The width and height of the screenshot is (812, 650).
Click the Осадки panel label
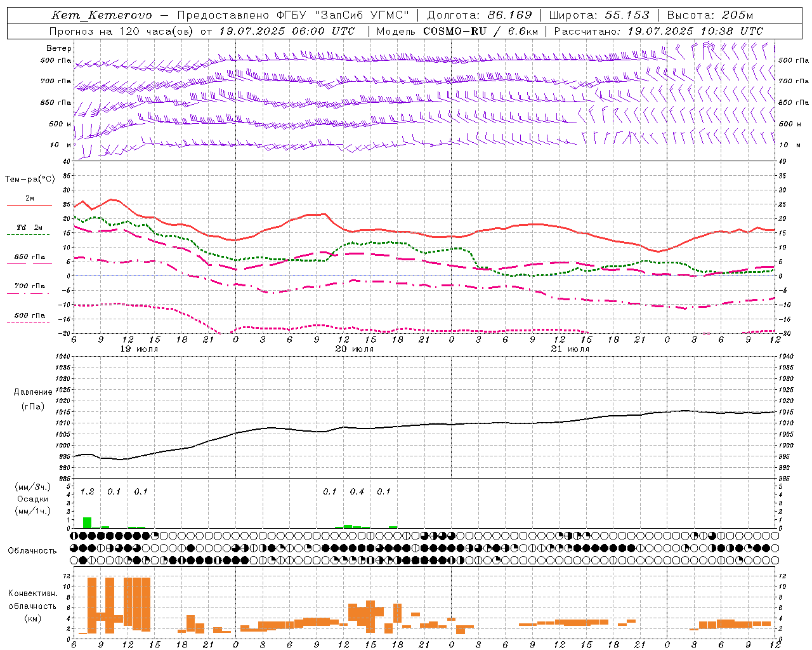(x=33, y=499)
